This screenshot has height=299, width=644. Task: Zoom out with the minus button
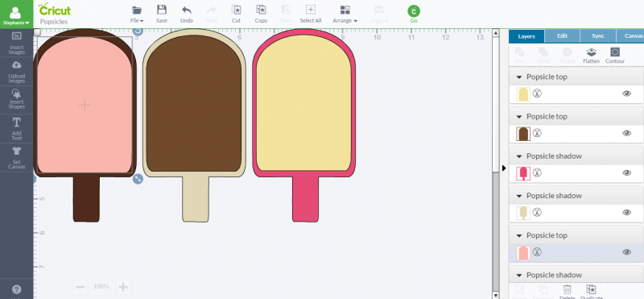[x=80, y=287]
